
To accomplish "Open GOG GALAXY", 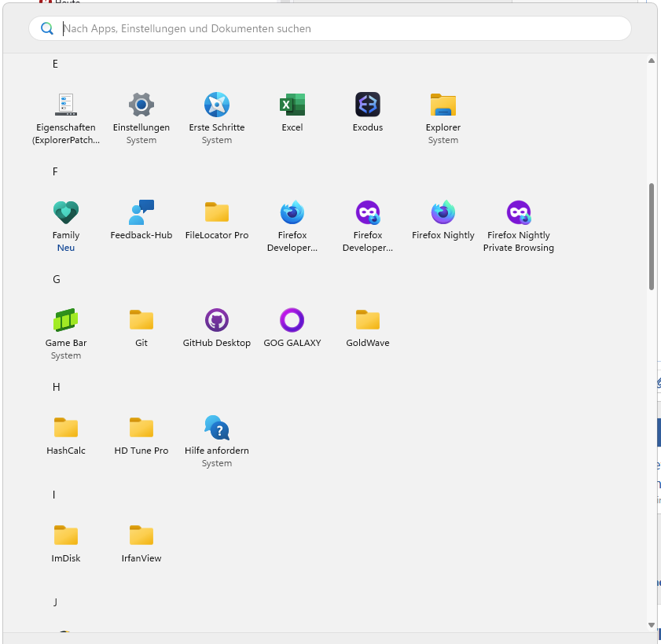I will 292,328.
